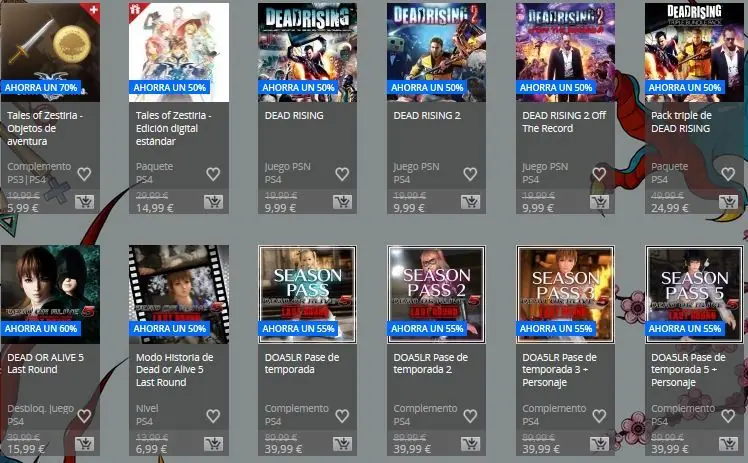
Task: Click the 'Desbloq. juego' type label
Action: tap(41, 409)
